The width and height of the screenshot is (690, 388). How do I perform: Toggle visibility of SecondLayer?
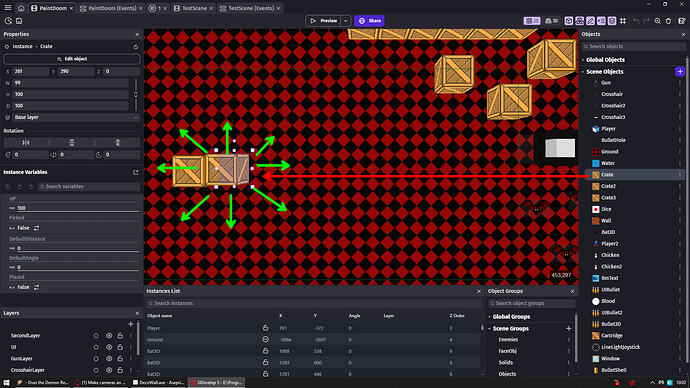pyautogui.click(x=109, y=336)
